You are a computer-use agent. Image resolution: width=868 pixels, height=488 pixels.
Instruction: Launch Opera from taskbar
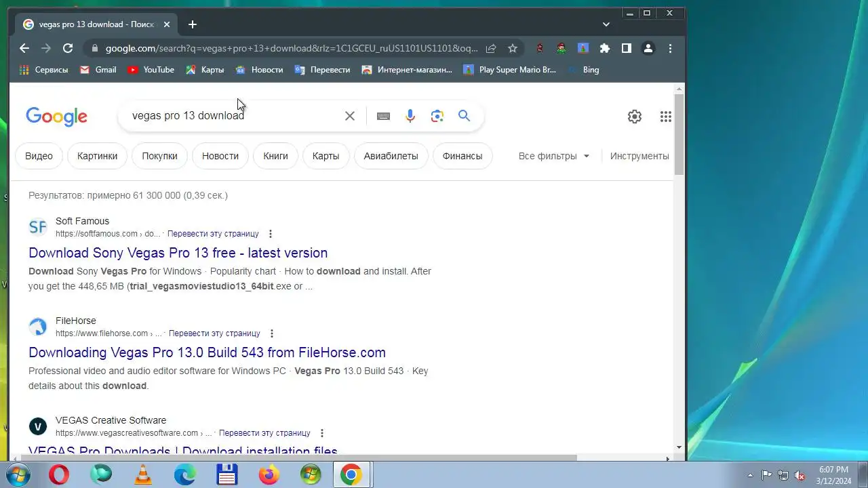coord(59,475)
